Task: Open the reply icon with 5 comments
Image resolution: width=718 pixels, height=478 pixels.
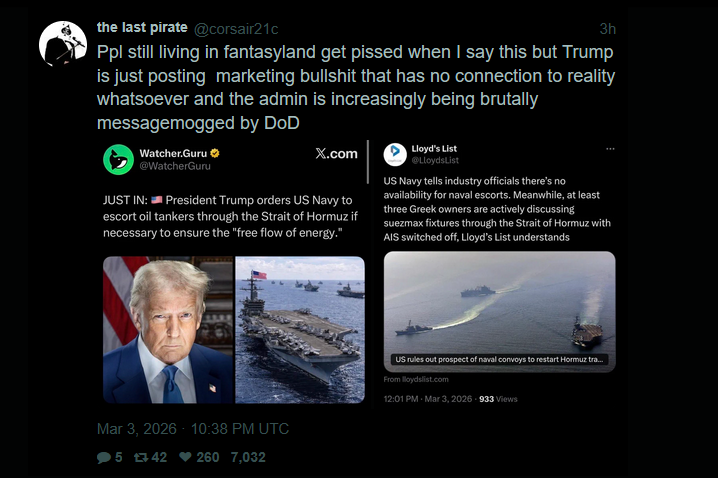Action: tap(104, 457)
